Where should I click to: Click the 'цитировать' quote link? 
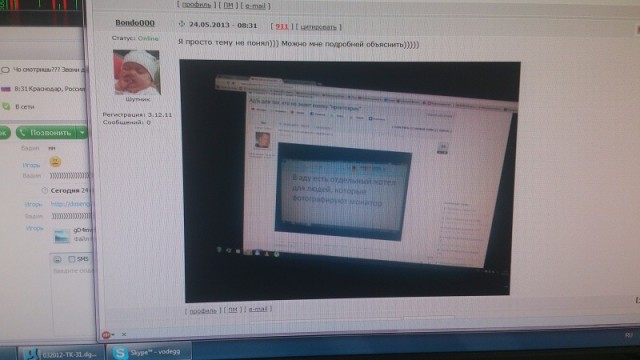tap(318, 27)
